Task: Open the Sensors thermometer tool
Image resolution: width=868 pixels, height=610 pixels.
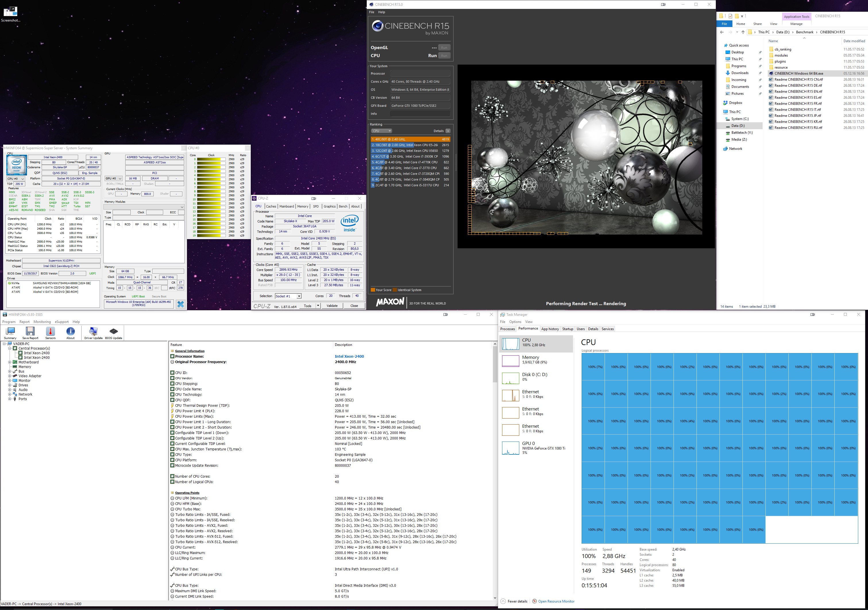Action: [50, 333]
